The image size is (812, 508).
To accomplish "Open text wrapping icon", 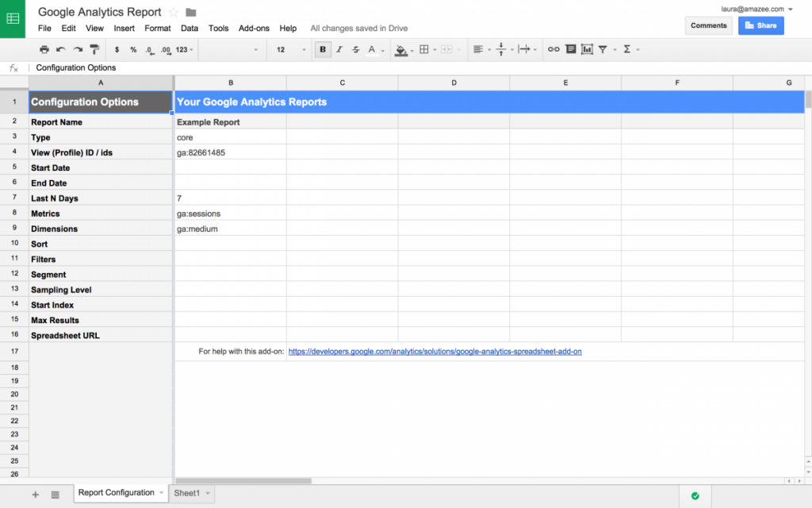I will (x=524, y=49).
